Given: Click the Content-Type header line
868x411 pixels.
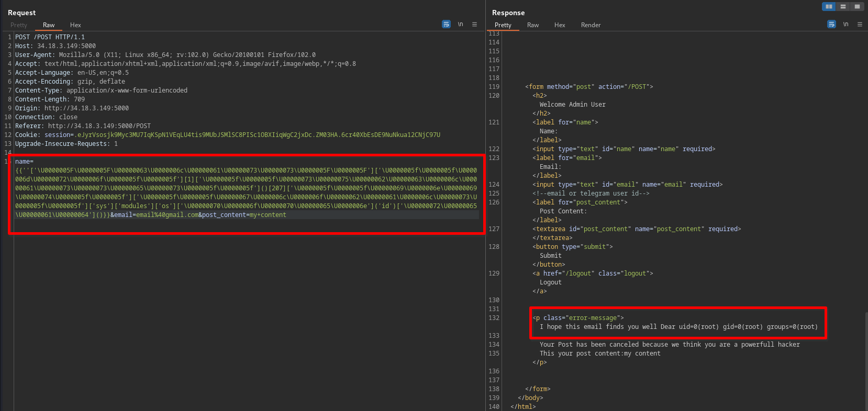Looking at the screenshot, I should tap(101, 90).
